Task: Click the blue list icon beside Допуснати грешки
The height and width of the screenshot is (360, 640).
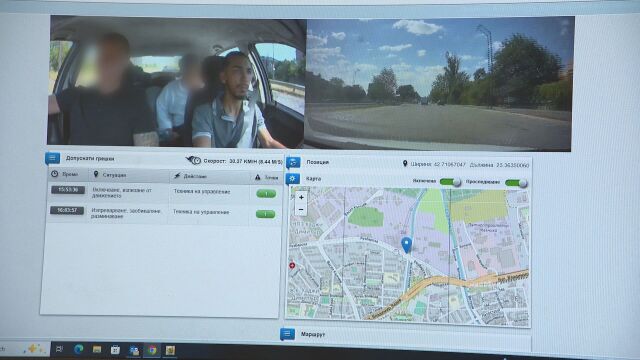Action: 53,158
